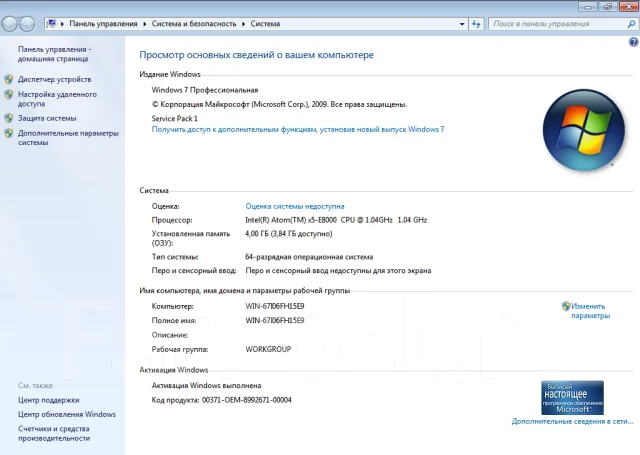The width and height of the screenshot is (640, 455).
Task: Expand arrow after Панель управления breadcrumb
Action: 144,24
